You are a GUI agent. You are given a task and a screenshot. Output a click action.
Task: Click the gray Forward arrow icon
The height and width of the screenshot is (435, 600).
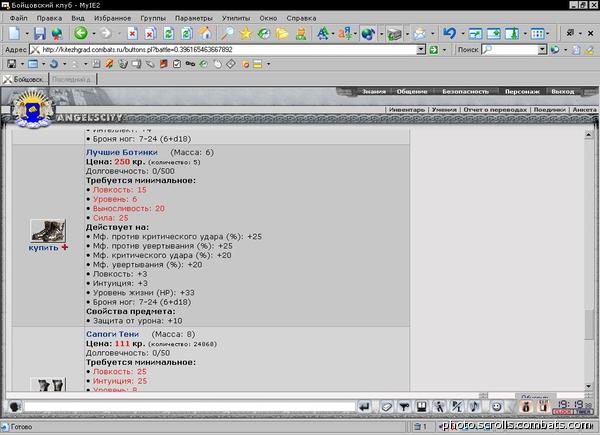pyautogui.click(x=106, y=34)
